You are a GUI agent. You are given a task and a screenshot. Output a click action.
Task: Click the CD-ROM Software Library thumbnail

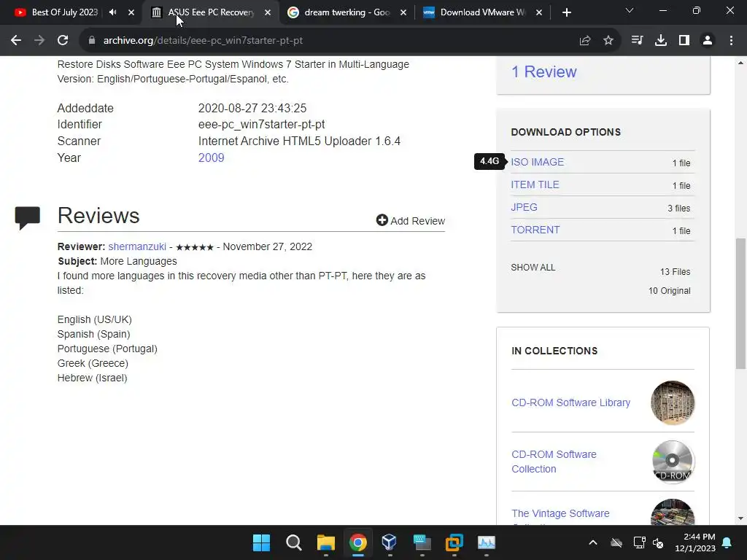click(x=672, y=402)
